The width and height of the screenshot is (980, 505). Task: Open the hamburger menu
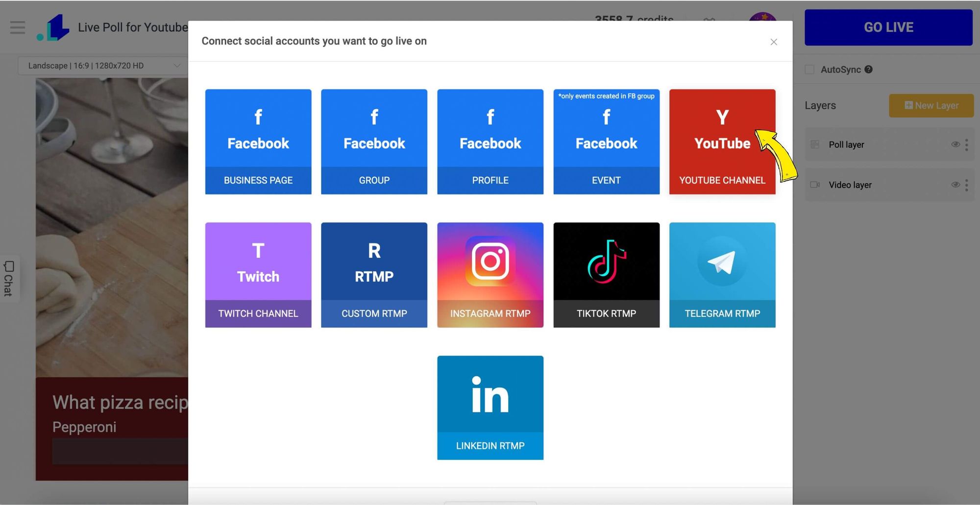coord(18,27)
